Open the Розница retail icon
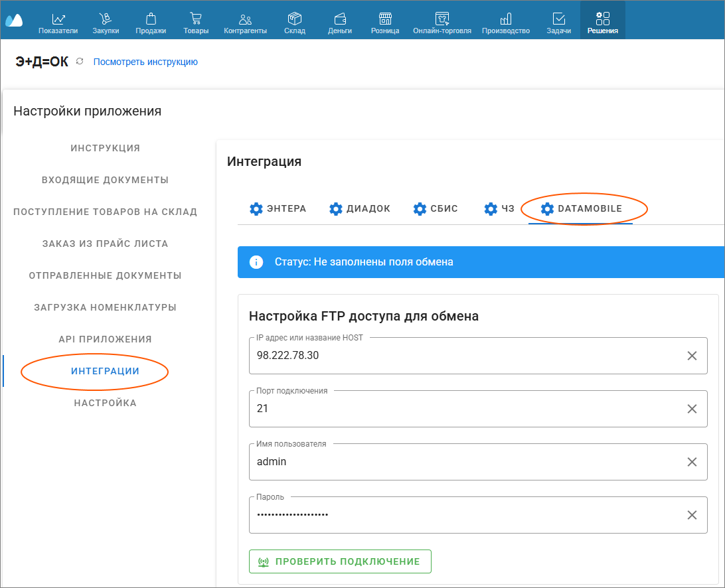This screenshot has height=588, width=725. (x=385, y=20)
